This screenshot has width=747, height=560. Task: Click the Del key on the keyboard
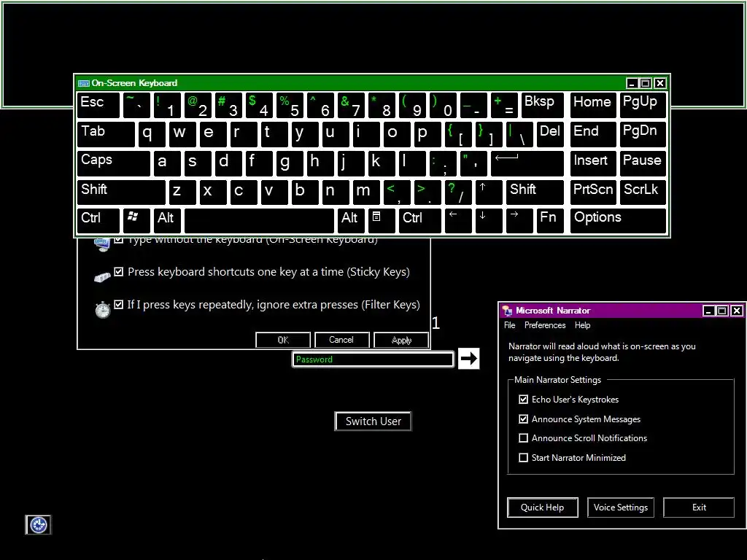point(550,134)
